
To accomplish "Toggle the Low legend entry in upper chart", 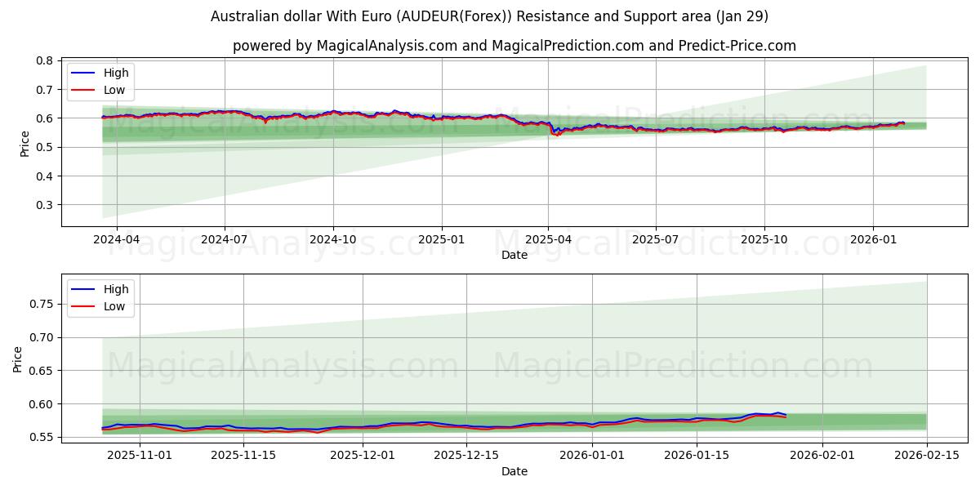I will pos(114,90).
